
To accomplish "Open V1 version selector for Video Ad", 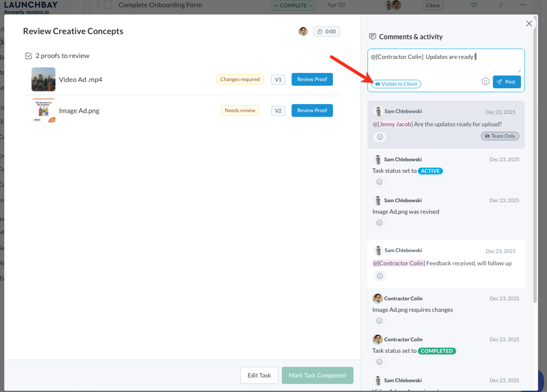I will 278,80.
